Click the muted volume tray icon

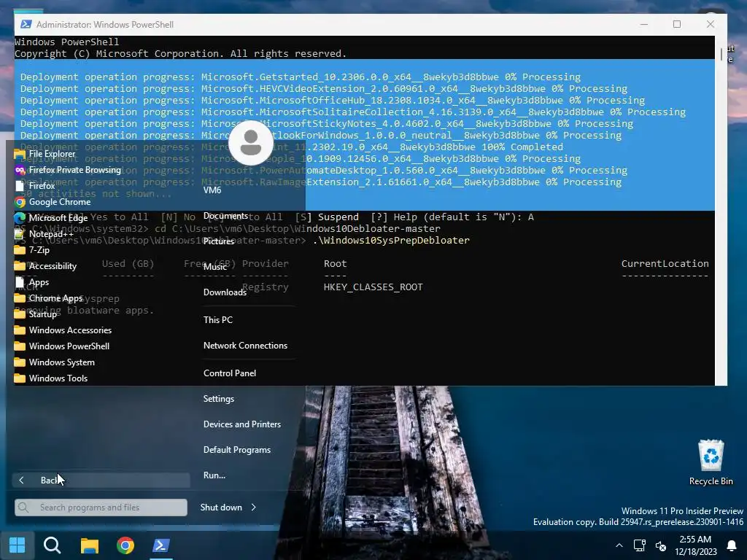coord(661,545)
